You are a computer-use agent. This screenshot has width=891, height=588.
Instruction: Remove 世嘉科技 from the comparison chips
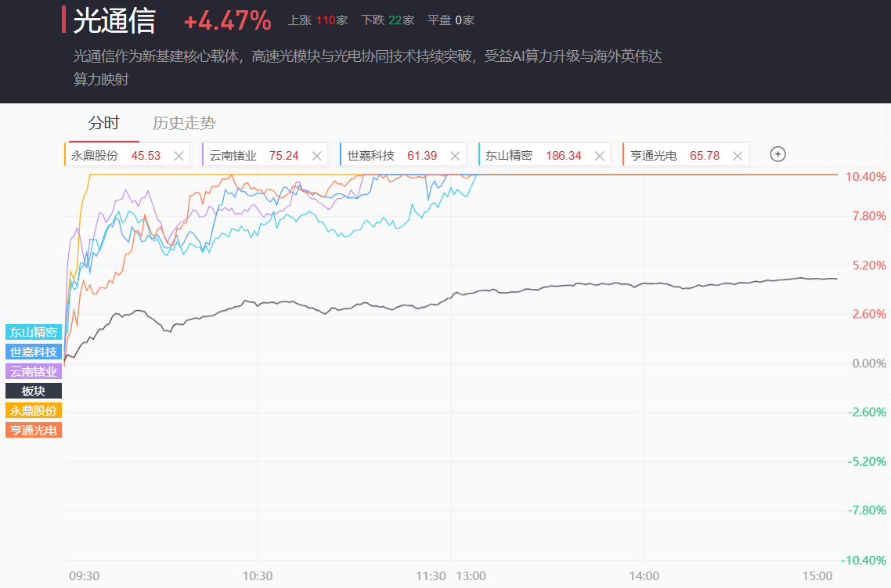click(455, 156)
